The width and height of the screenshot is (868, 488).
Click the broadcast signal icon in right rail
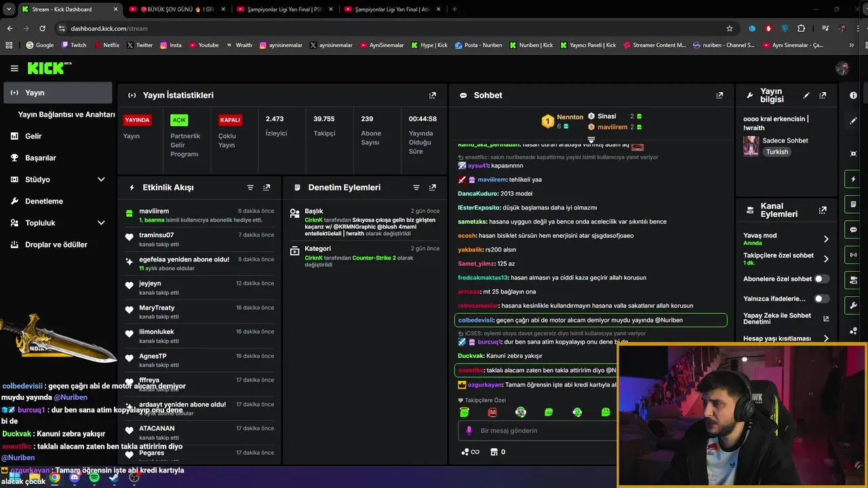click(853, 255)
